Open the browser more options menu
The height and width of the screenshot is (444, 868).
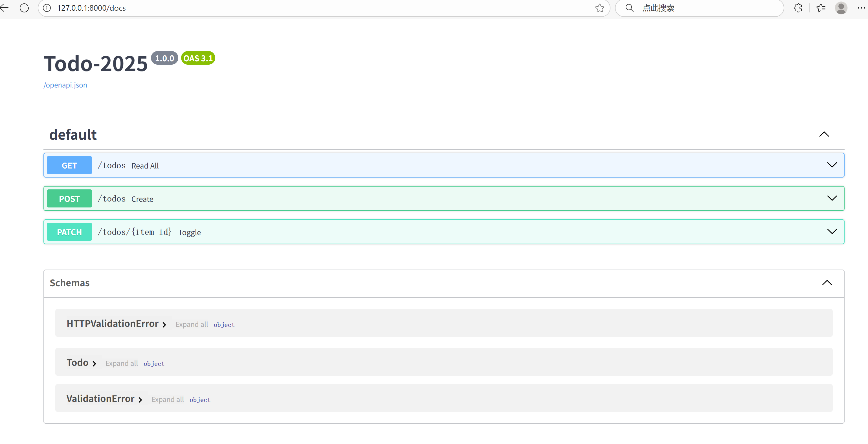coord(862,8)
